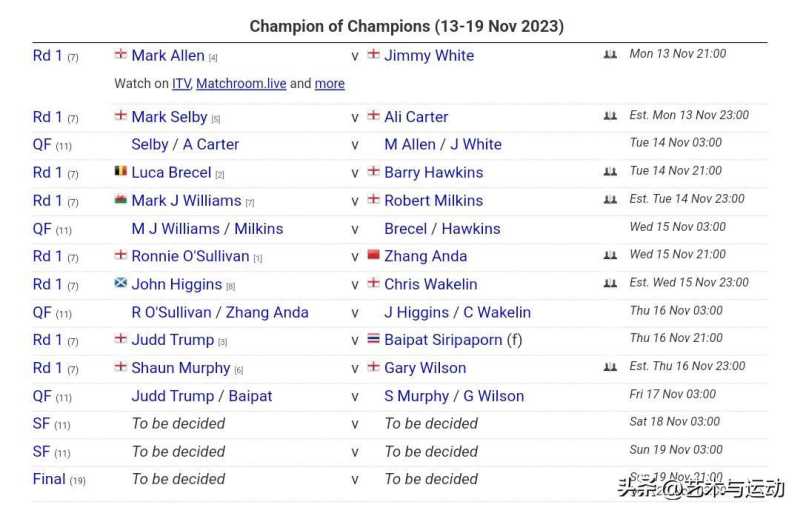Open Ronnie O'Sullivan's player page
800x513 pixels.
[190, 256]
